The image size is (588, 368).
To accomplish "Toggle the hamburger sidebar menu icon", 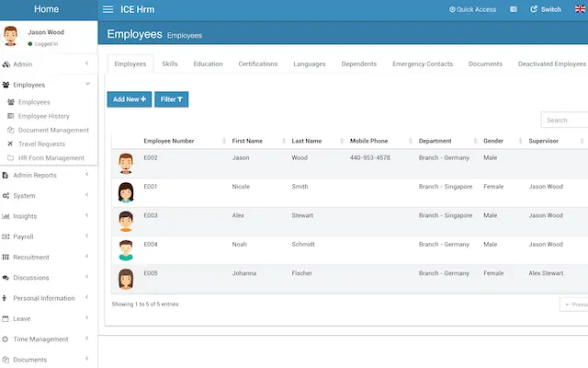I will [108, 9].
